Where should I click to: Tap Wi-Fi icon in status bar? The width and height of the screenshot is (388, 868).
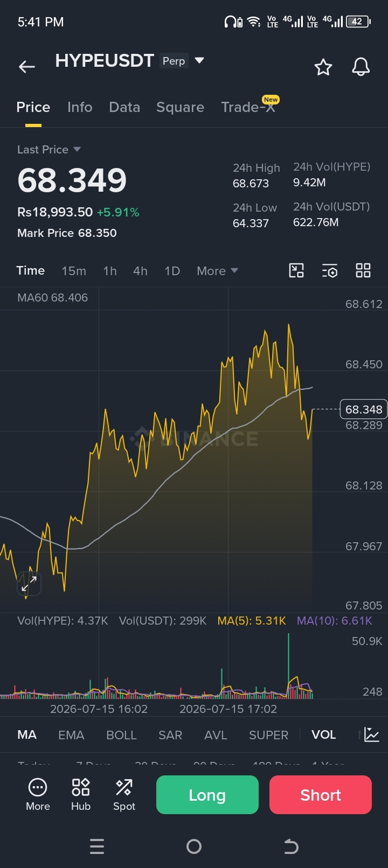(x=253, y=22)
